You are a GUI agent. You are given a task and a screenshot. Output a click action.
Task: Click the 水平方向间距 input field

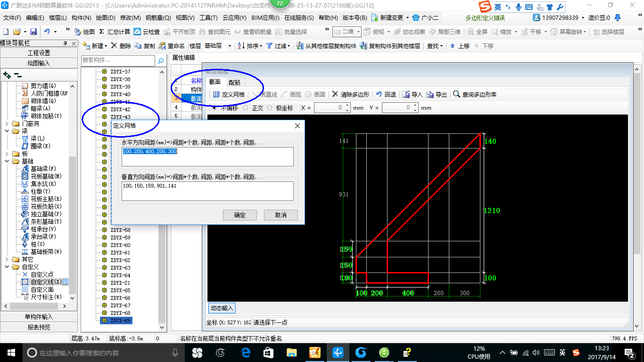[x=207, y=156]
